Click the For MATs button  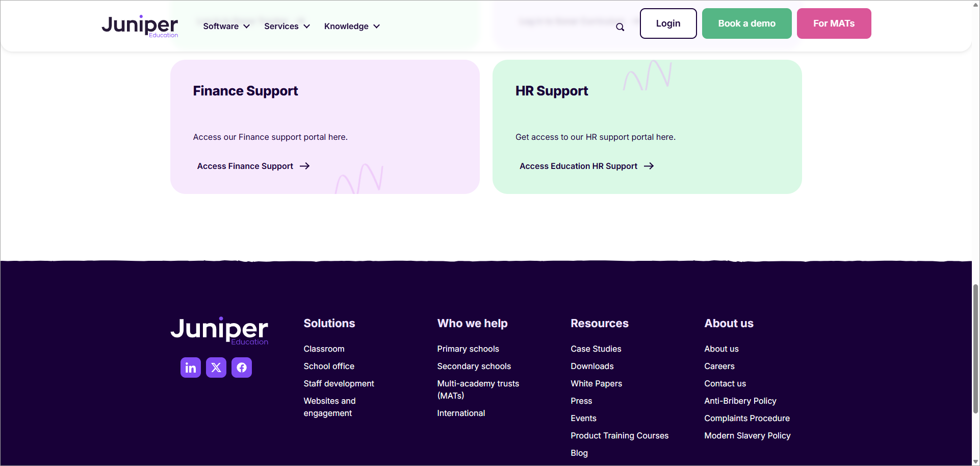[x=834, y=23]
